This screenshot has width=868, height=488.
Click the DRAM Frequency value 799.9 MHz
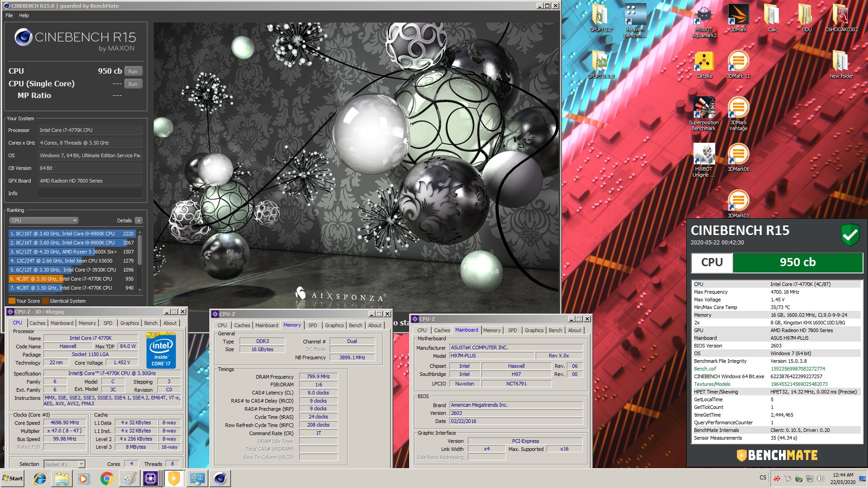318,376
